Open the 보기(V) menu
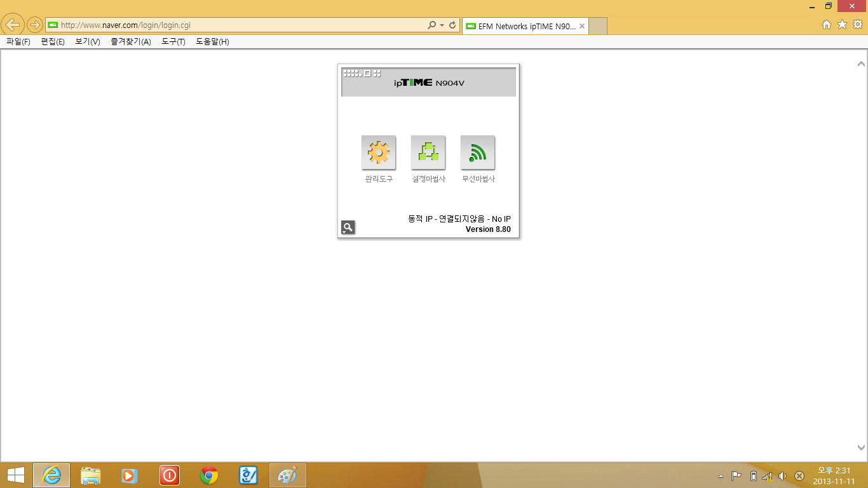 tap(88, 42)
